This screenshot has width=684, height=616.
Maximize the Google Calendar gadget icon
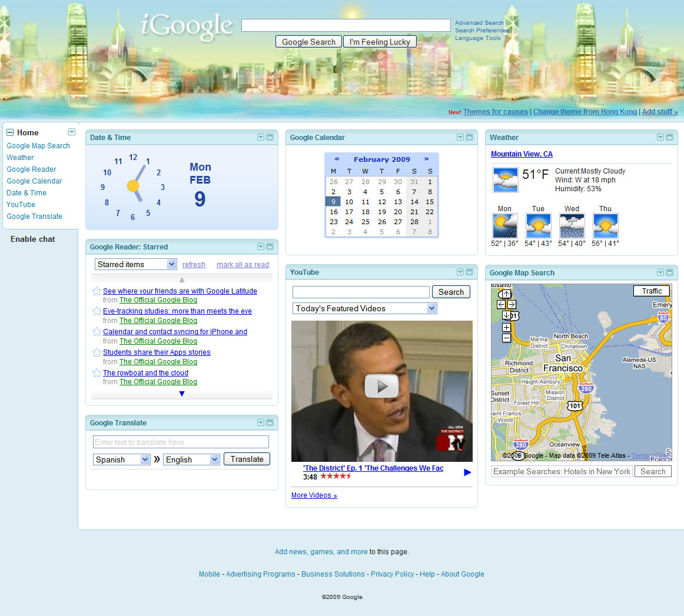[x=470, y=137]
